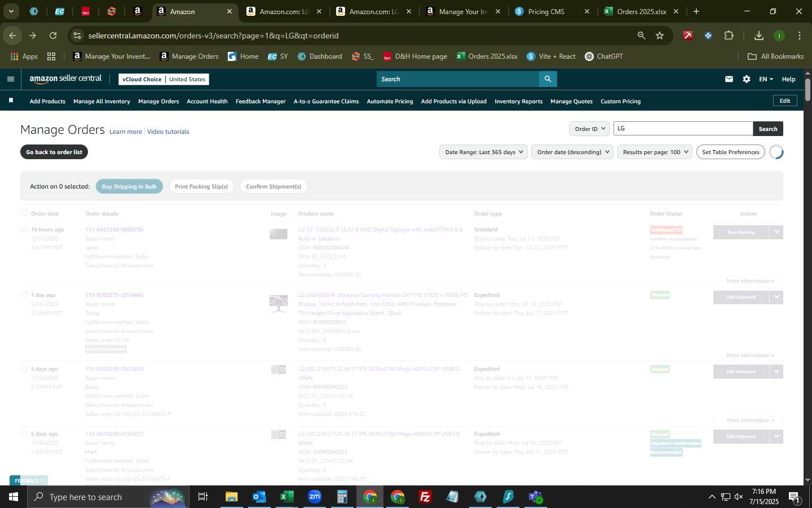Open Account Health nav item
The image size is (812, 508).
coord(207,102)
